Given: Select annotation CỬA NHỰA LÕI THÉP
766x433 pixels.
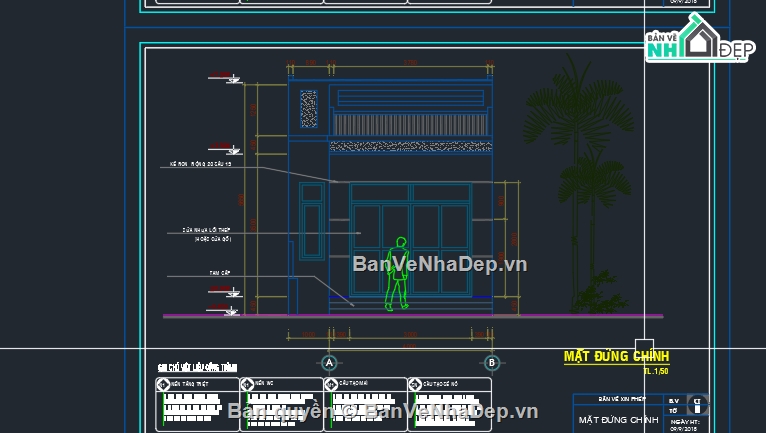Looking at the screenshot, I should 206,230.
